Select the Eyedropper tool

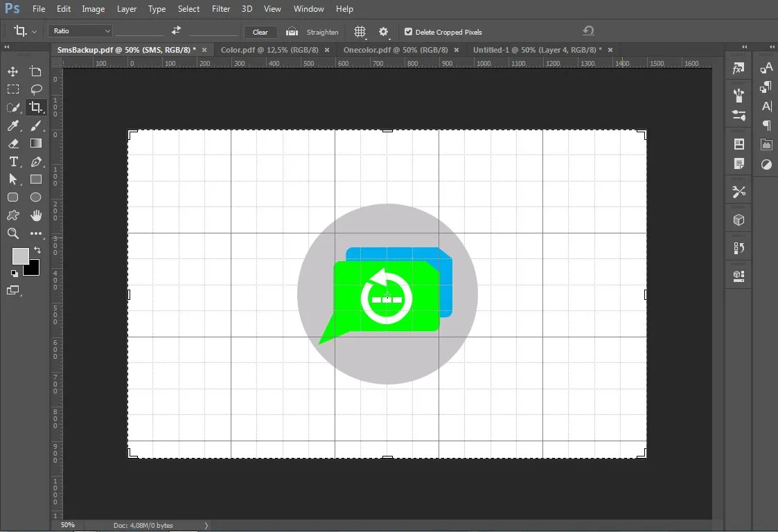[13, 125]
